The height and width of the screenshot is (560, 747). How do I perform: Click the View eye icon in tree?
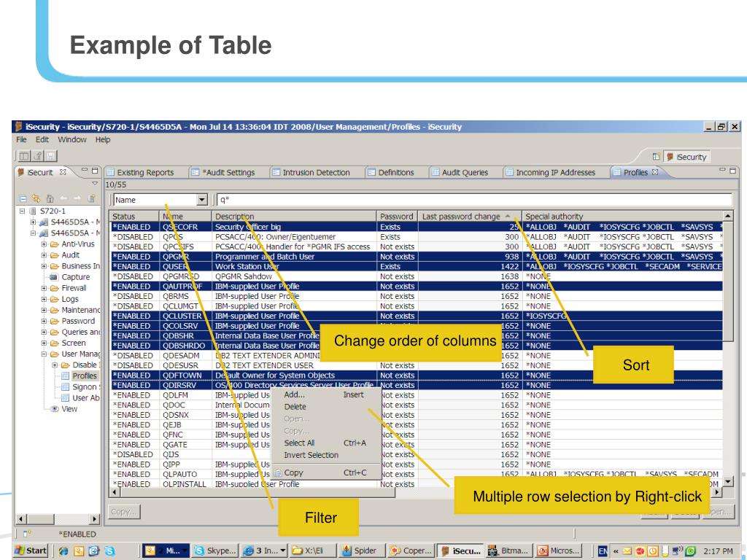point(55,408)
